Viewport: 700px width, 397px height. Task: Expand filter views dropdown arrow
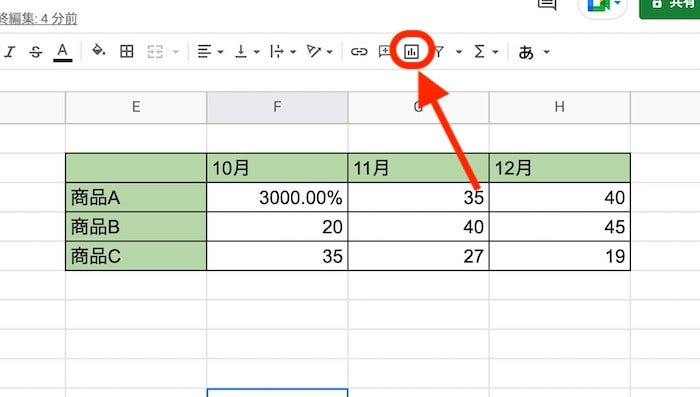(458, 52)
